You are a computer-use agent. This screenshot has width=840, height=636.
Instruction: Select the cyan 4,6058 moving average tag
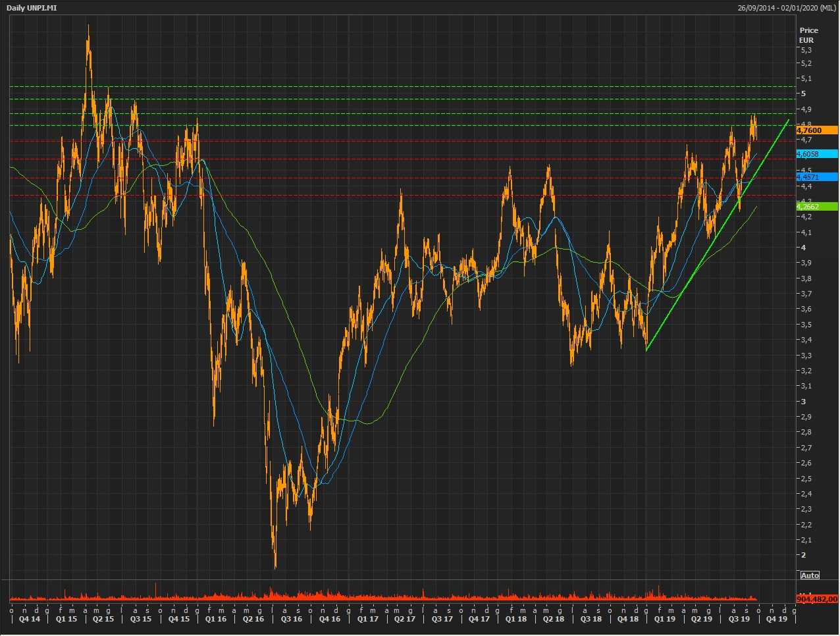click(816, 154)
